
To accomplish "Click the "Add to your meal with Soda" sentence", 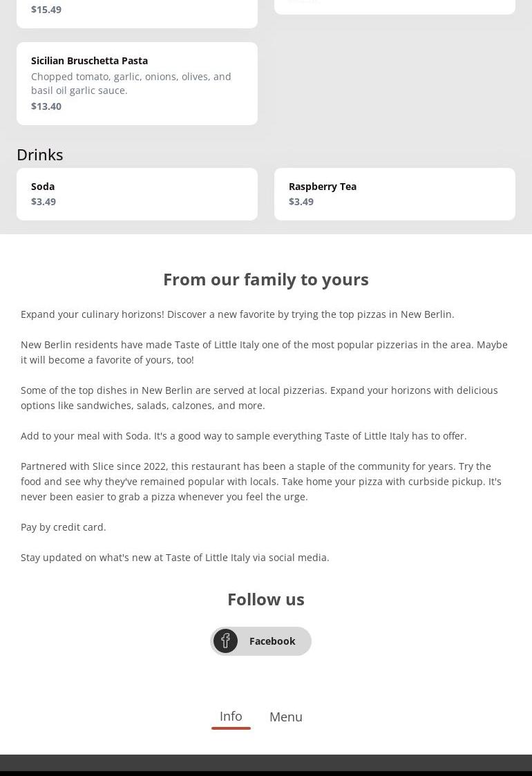I will 244,435.
